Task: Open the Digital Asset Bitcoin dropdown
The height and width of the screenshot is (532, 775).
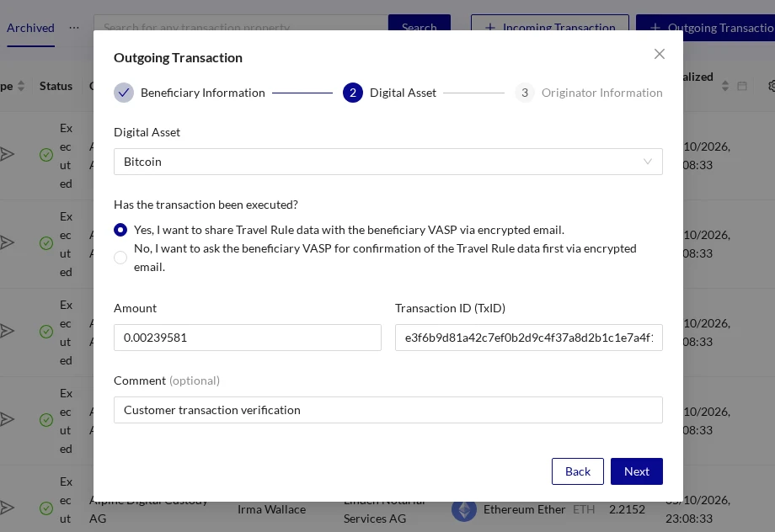Action: click(x=388, y=162)
